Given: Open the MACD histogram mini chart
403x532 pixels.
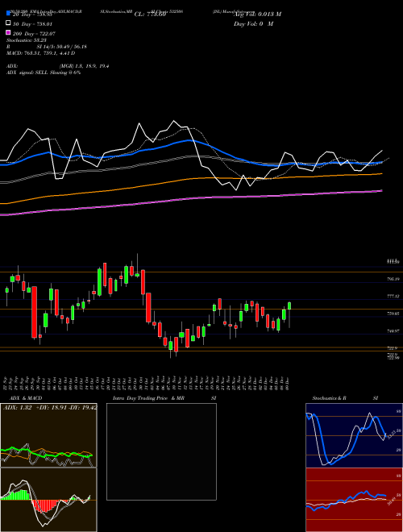Looking at the screenshot, I should [48, 500].
